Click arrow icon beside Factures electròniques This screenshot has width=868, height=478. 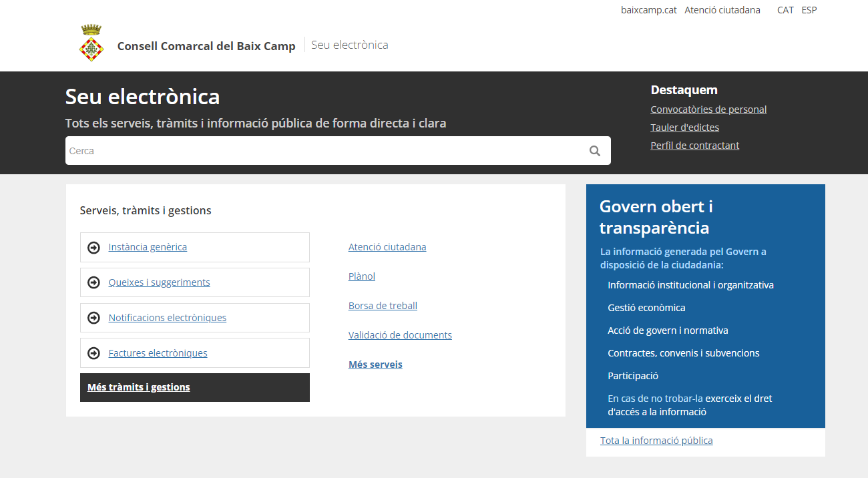tap(94, 353)
